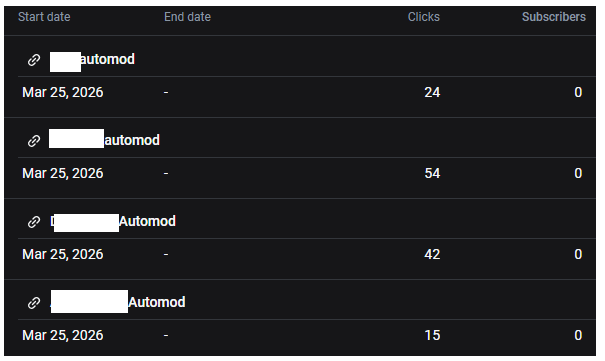Click the subscribers count in the 15-click row
This screenshot has height=361, width=605.
coord(578,335)
